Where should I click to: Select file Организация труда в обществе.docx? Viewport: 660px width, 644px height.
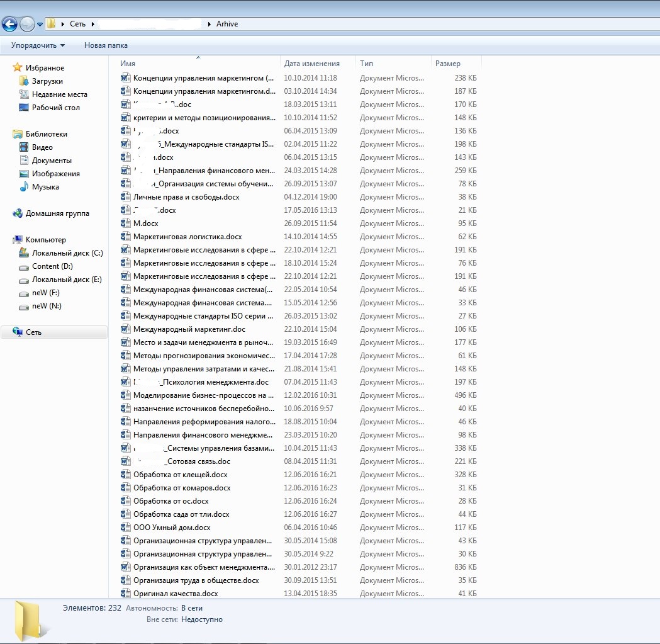coord(196,580)
